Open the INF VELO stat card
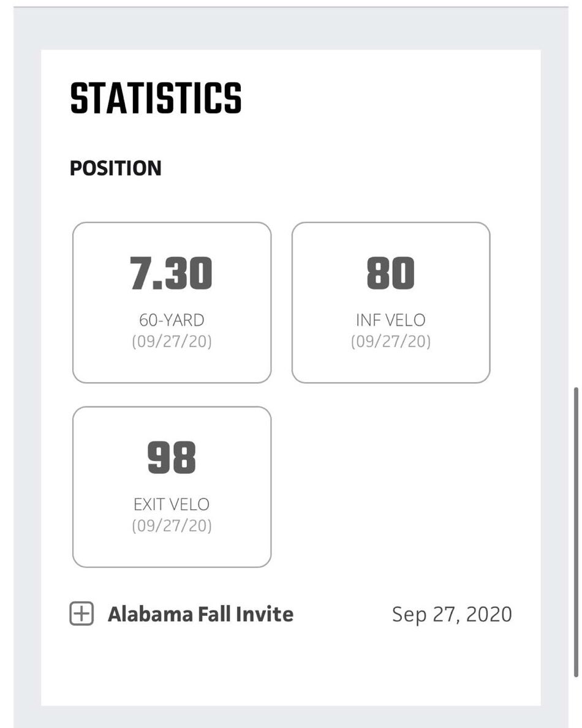Screen dimensions: 582x728 point(391,302)
